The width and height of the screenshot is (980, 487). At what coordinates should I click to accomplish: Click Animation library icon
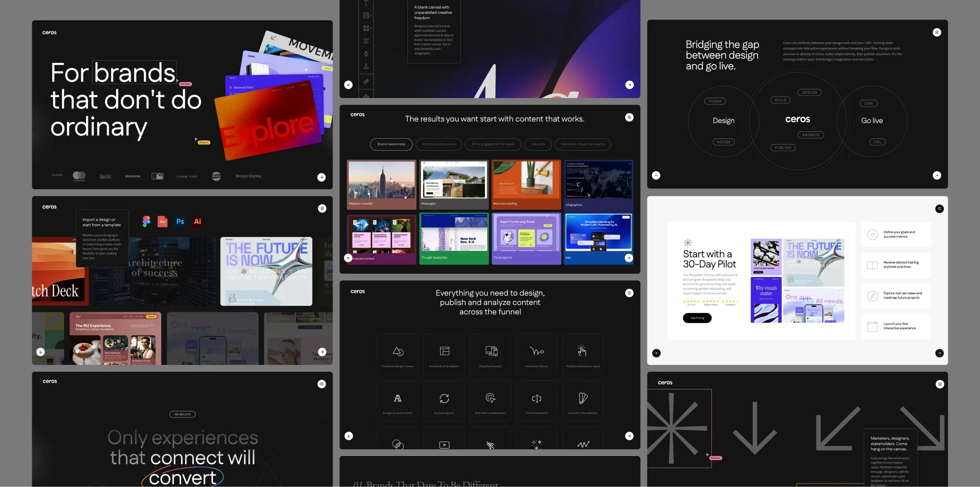[537, 351]
